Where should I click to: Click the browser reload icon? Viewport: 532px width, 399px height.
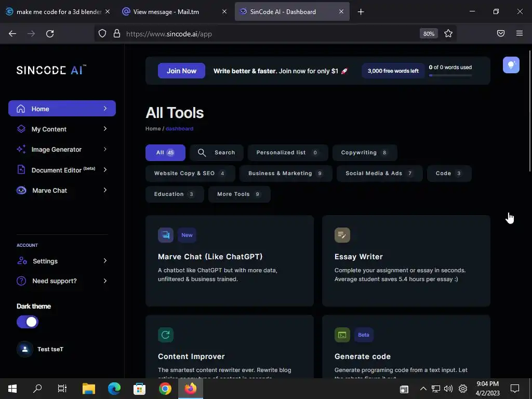coord(50,34)
